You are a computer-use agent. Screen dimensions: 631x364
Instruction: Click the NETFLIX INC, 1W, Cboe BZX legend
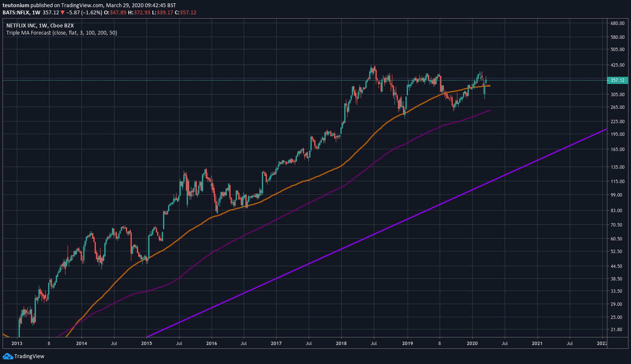pyautogui.click(x=40, y=26)
